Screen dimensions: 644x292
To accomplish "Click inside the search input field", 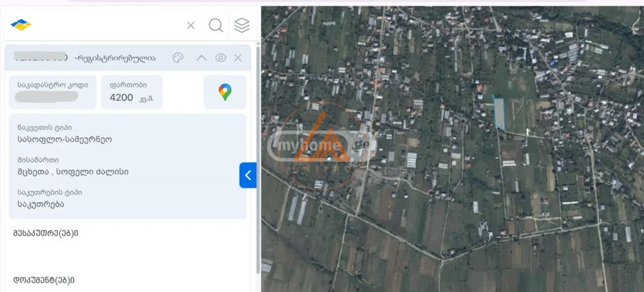I will coord(103,26).
